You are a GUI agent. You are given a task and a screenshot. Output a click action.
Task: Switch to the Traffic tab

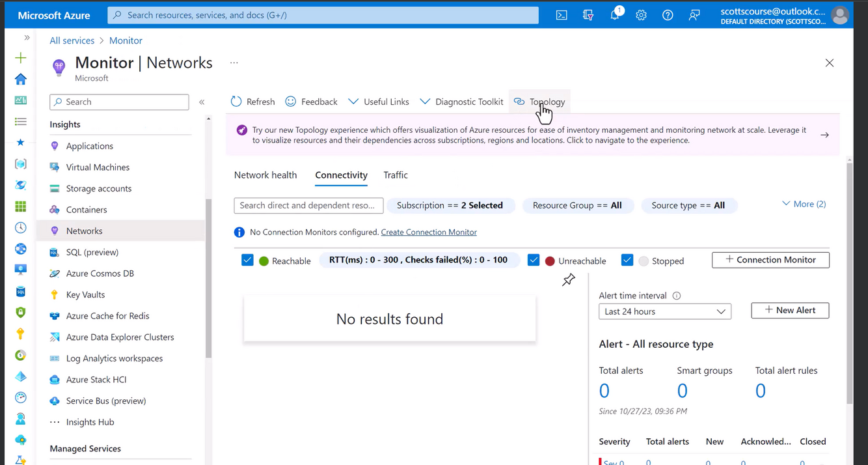pos(396,175)
